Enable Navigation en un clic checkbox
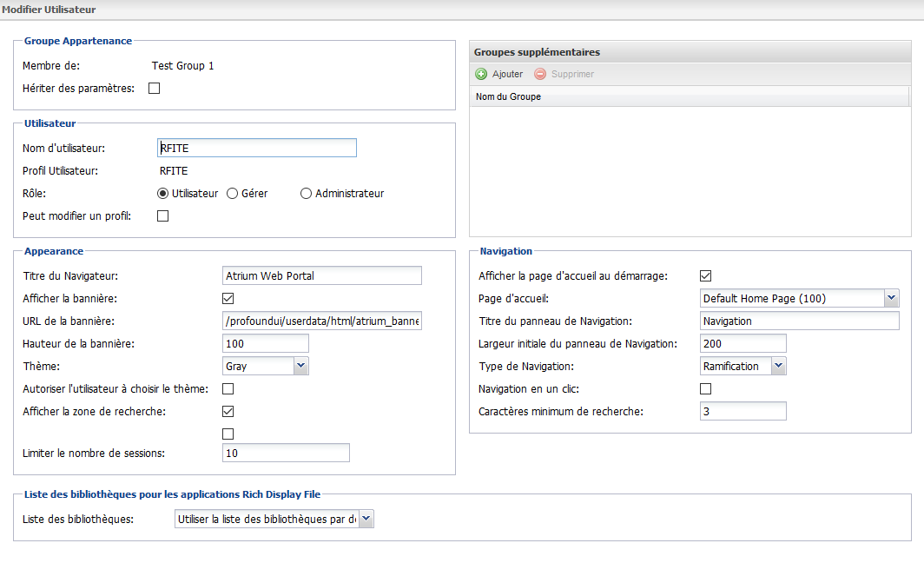924x563 pixels. click(705, 389)
